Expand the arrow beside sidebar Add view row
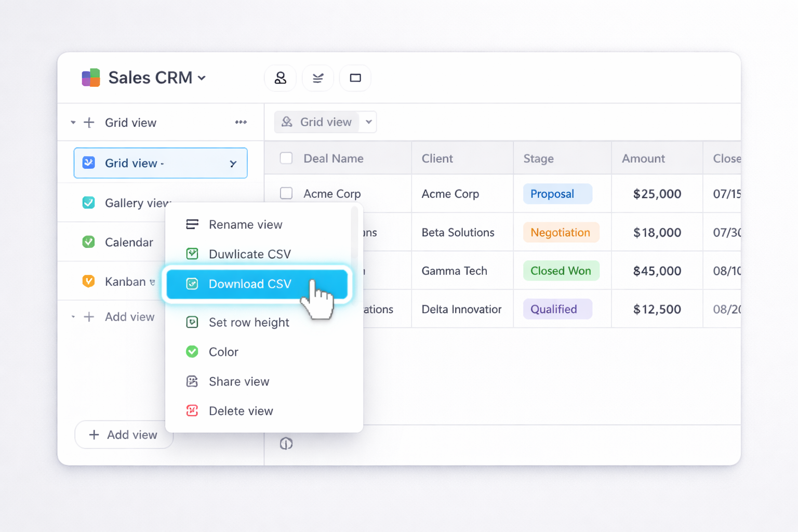The image size is (798, 532). [73, 316]
